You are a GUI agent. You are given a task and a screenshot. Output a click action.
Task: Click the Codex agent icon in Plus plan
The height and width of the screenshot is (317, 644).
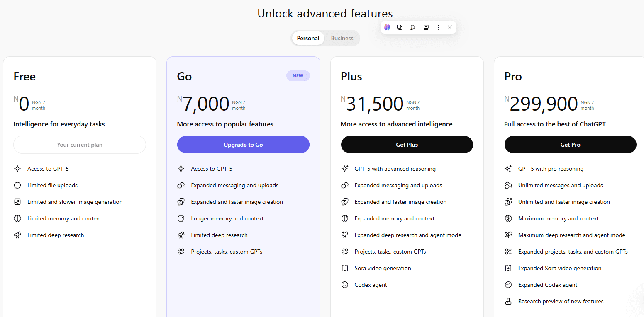point(344,285)
